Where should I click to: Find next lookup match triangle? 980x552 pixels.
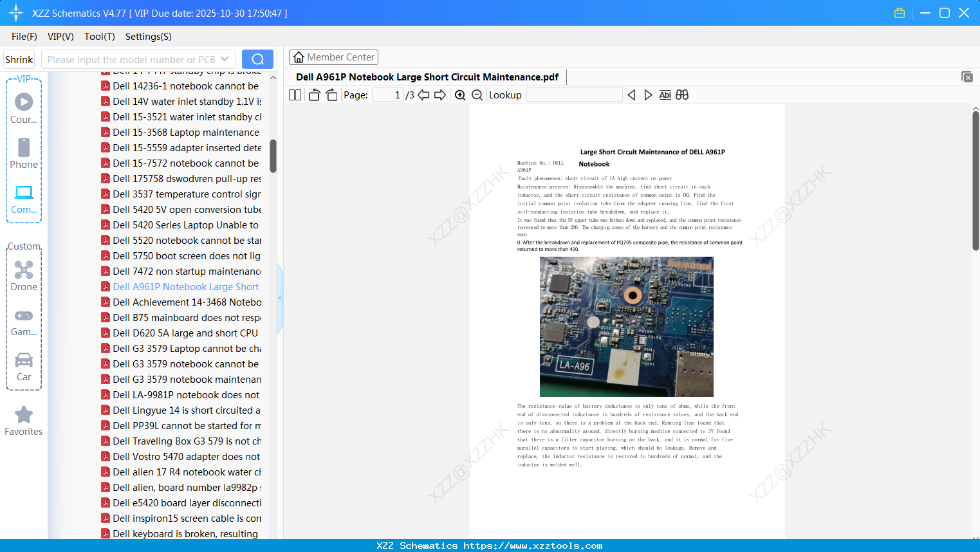pos(648,95)
